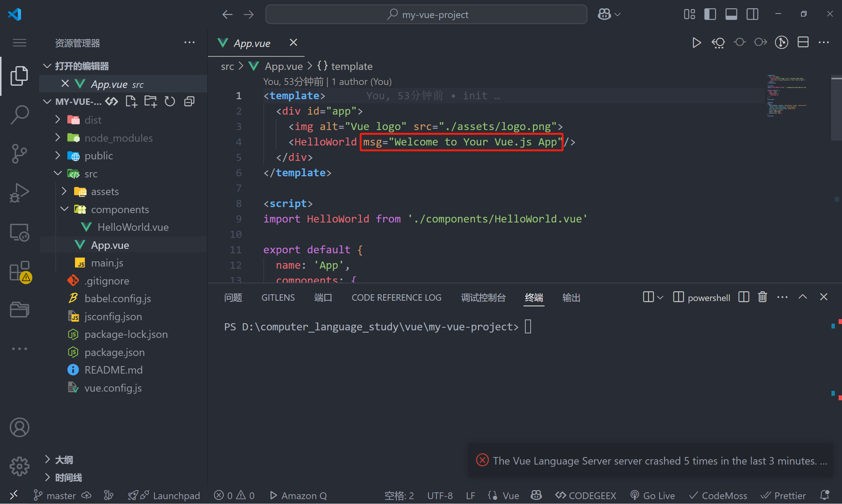Kill the terminal with trash icon

[x=762, y=297]
